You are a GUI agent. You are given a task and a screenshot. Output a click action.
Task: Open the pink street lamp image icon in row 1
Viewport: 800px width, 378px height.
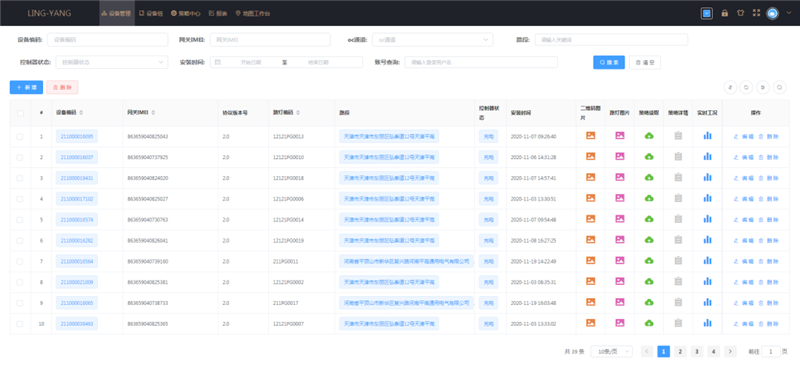[x=619, y=136]
